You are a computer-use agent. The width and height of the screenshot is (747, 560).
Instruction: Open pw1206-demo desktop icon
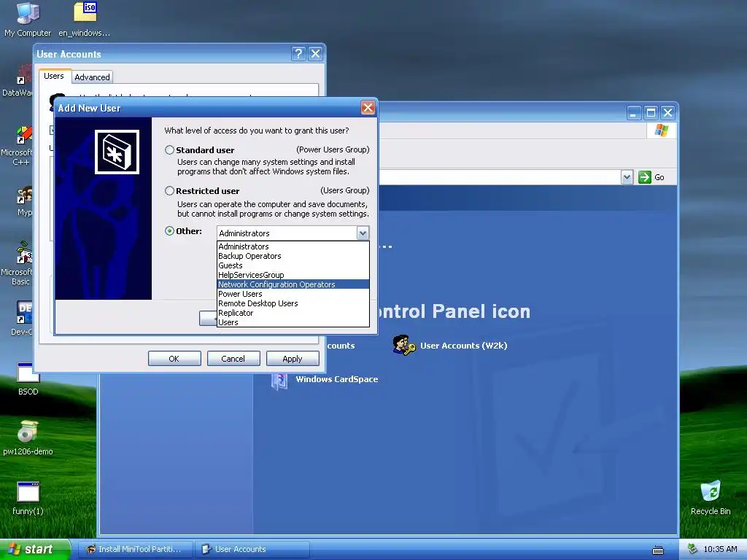coord(28,438)
